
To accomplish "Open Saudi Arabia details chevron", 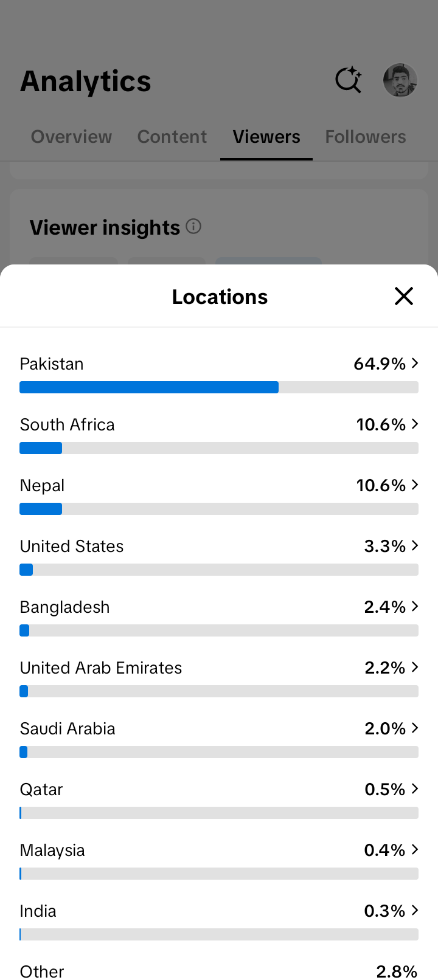I will point(415,728).
